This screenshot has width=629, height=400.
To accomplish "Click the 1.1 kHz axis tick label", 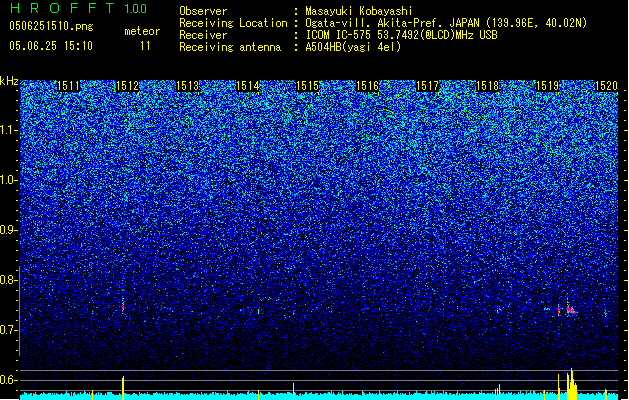I will tap(9, 130).
